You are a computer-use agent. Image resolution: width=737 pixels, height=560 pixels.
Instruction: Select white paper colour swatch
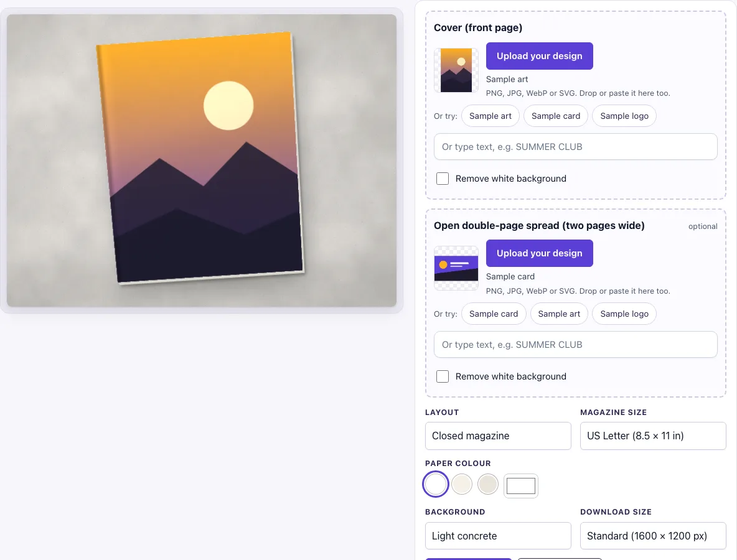pos(435,484)
